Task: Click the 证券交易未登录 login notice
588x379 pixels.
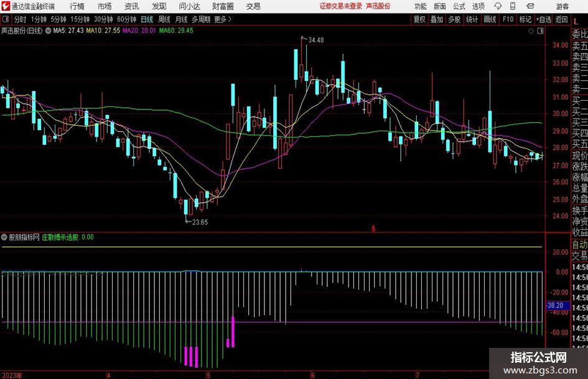Action: (x=341, y=6)
